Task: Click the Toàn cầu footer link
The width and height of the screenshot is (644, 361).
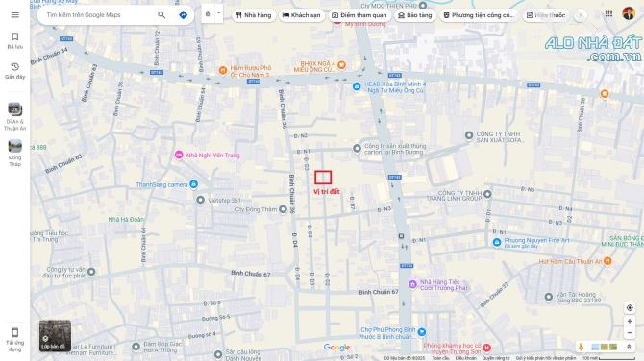Action: coord(440,358)
